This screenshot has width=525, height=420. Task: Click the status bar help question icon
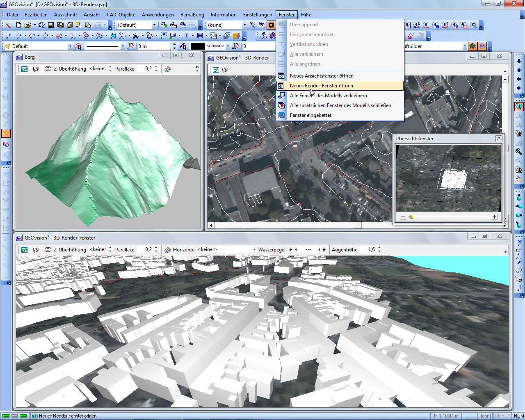34,416
